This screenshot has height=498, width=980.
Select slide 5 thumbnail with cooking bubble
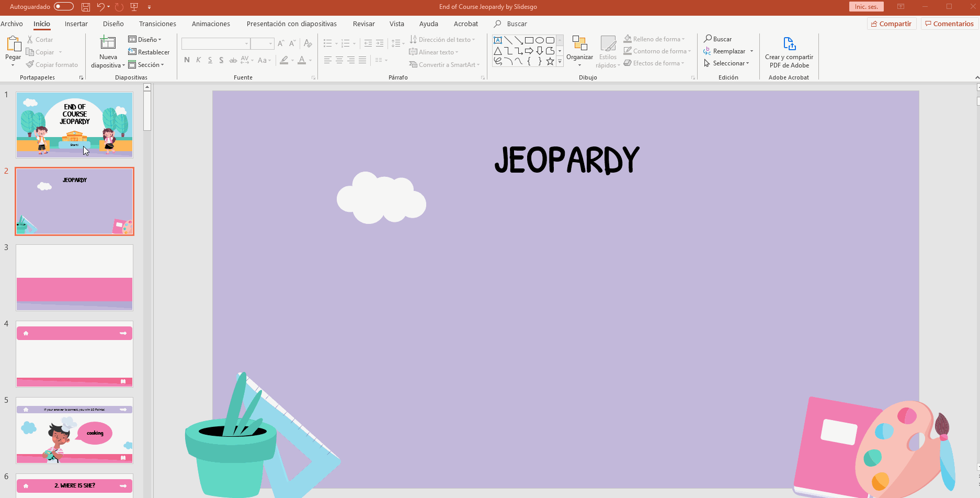(x=74, y=431)
